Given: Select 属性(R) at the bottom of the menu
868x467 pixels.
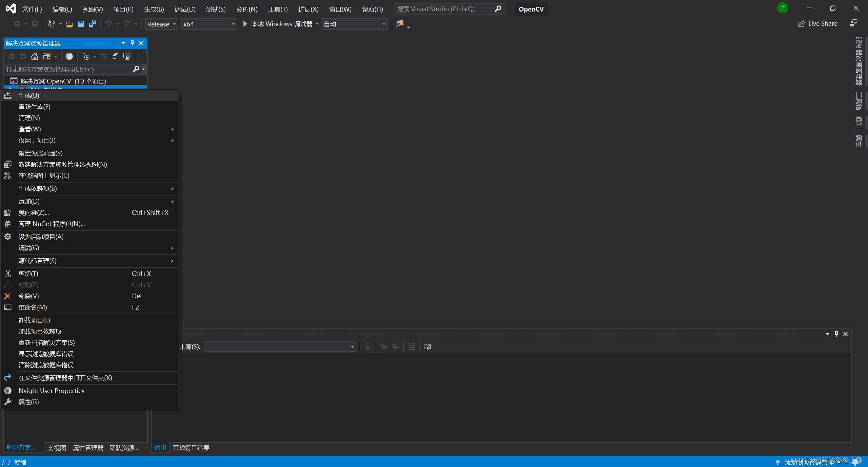Looking at the screenshot, I should tap(90, 402).
